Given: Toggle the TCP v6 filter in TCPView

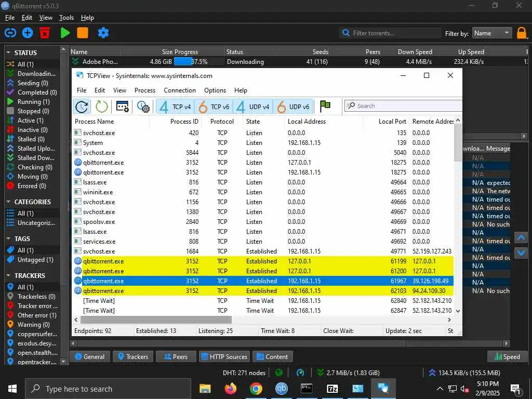Looking at the screenshot, I should (x=214, y=107).
